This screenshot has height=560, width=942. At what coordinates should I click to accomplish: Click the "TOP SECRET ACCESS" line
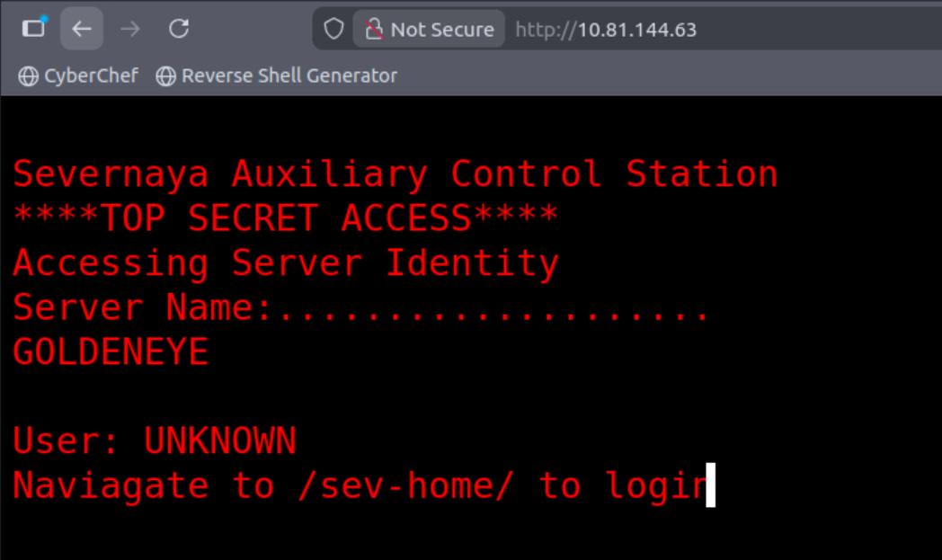[x=285, y=218]
